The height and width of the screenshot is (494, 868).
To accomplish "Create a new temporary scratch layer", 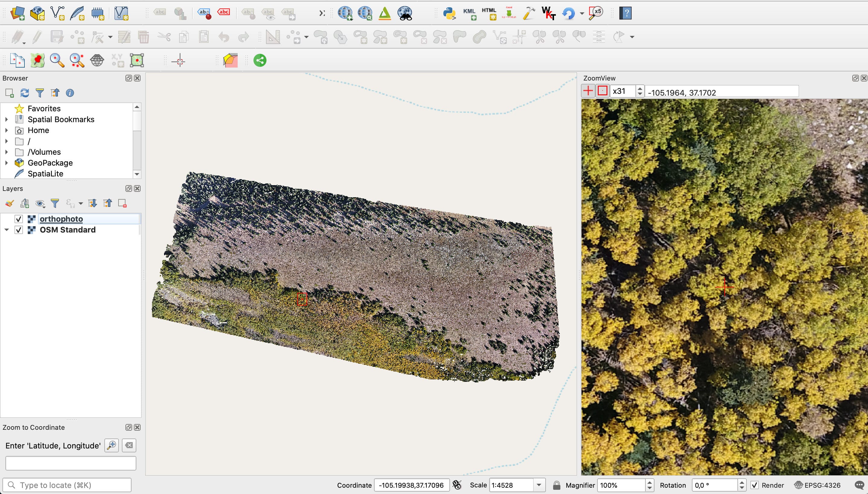I will [98, 13].
